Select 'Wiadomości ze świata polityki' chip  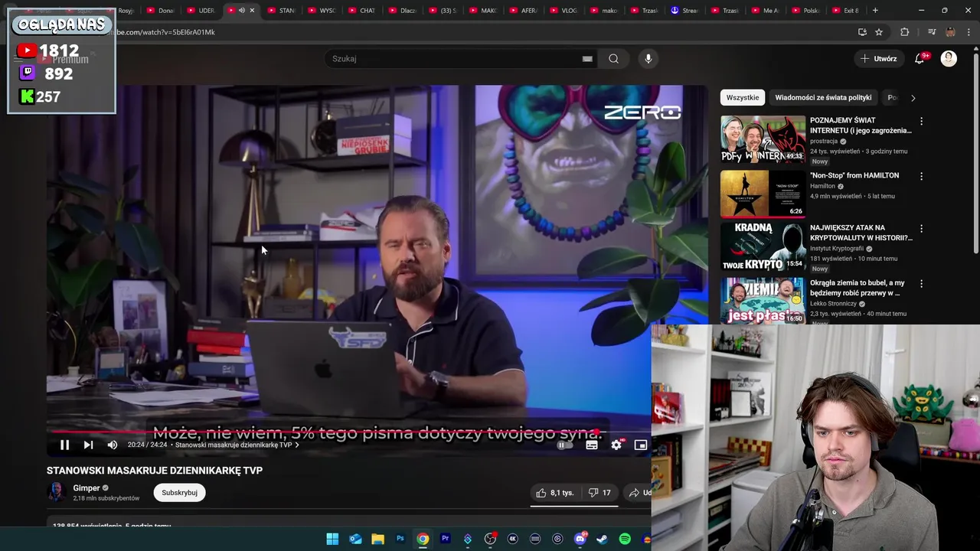coord(823,97)
